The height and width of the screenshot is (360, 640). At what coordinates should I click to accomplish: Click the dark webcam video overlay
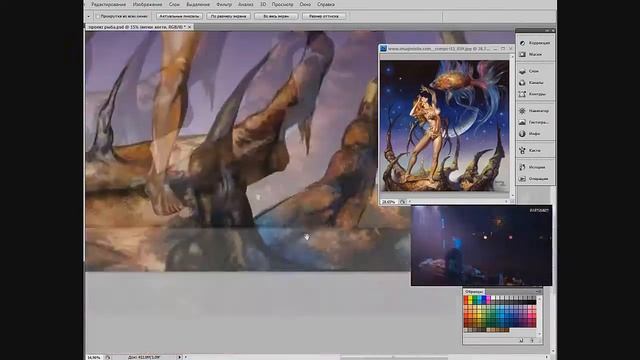pyautogui.click(x=481, y=246)
